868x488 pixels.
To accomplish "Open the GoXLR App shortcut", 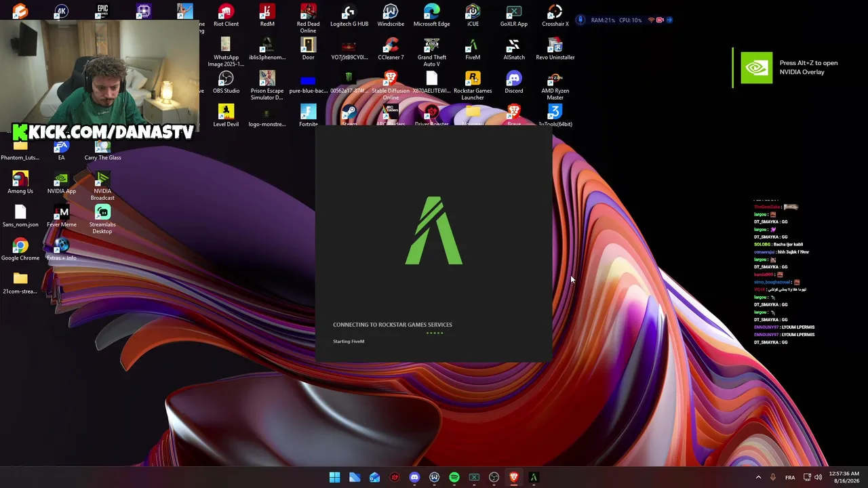I will pos(513,16).
